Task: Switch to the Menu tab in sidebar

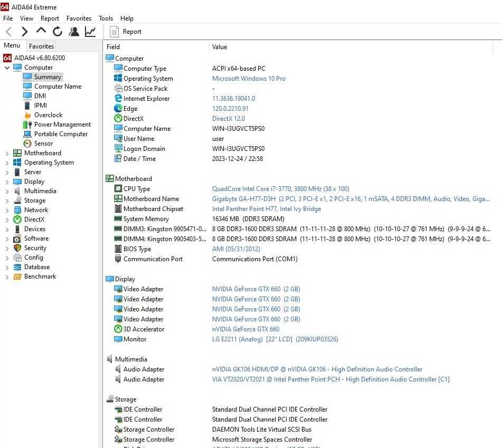Action: pos(12,45)
